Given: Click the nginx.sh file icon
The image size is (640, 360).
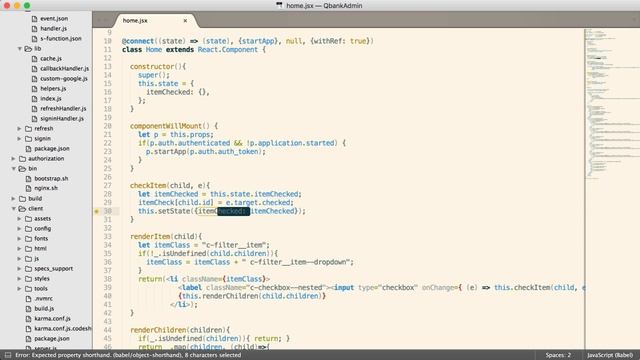Looking at the screenshot, I should point(28,188).
